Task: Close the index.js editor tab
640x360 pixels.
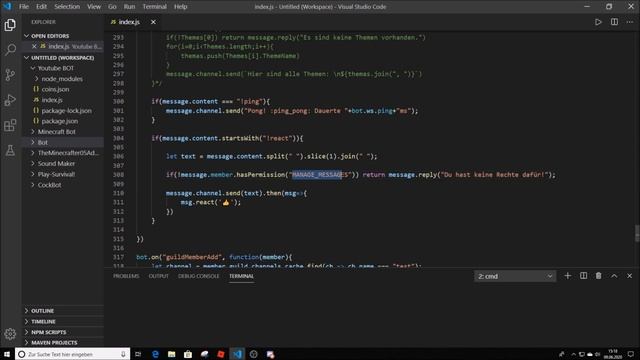Action: point(153,22)
